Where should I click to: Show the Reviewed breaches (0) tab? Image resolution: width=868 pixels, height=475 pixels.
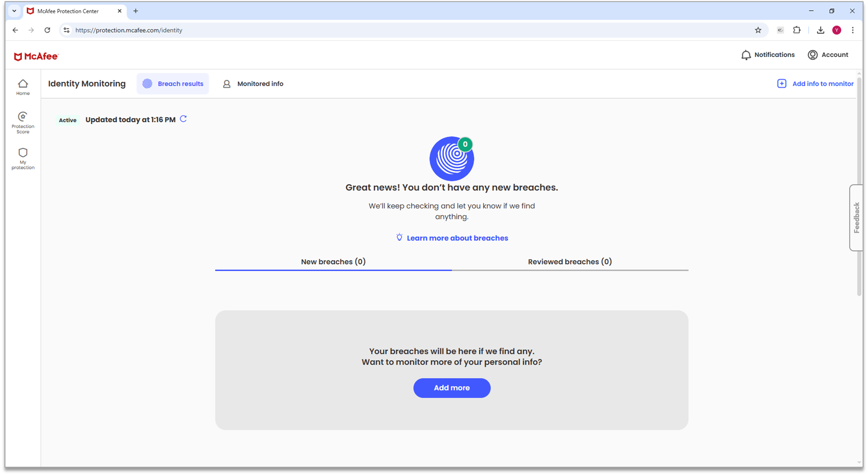click(570, 262)
